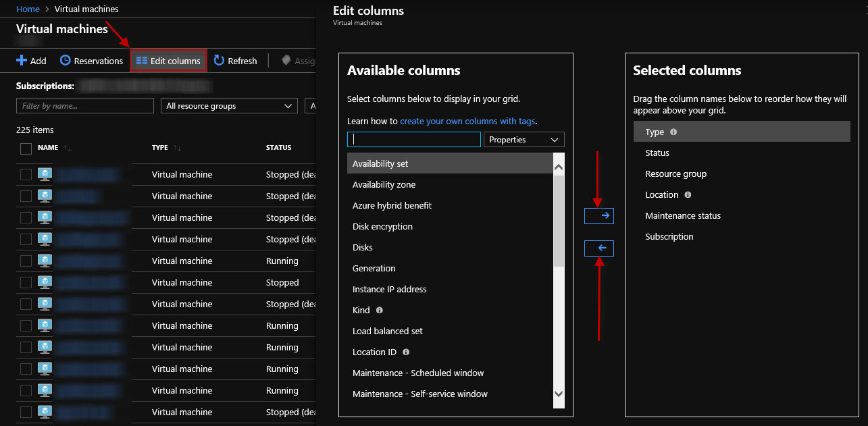
Task: Click the scroll down arrow of available list
Action: click(x=559, y=393)
